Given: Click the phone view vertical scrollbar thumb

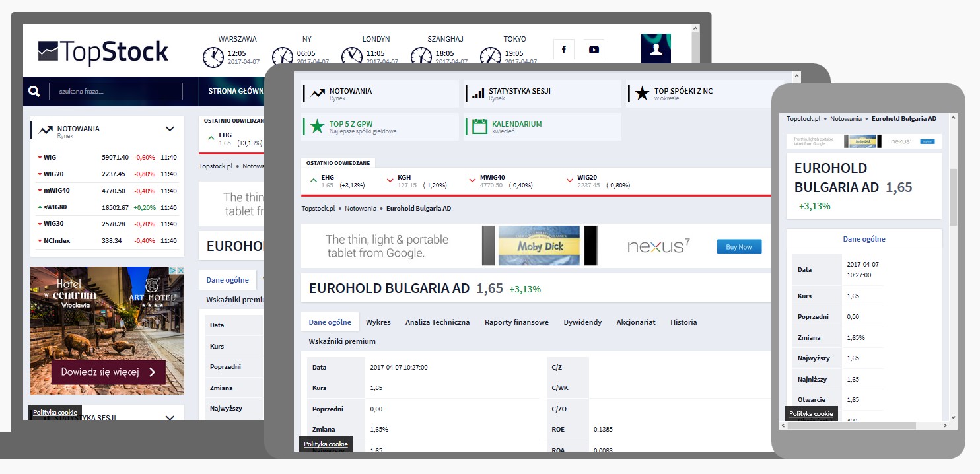Looking at the screenshot, I should (953, 197).
